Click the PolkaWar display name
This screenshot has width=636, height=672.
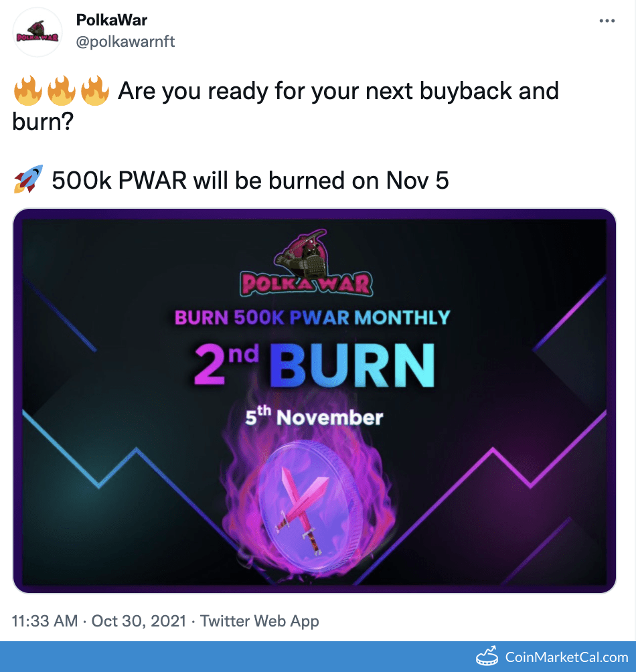(x=112, y=20)
